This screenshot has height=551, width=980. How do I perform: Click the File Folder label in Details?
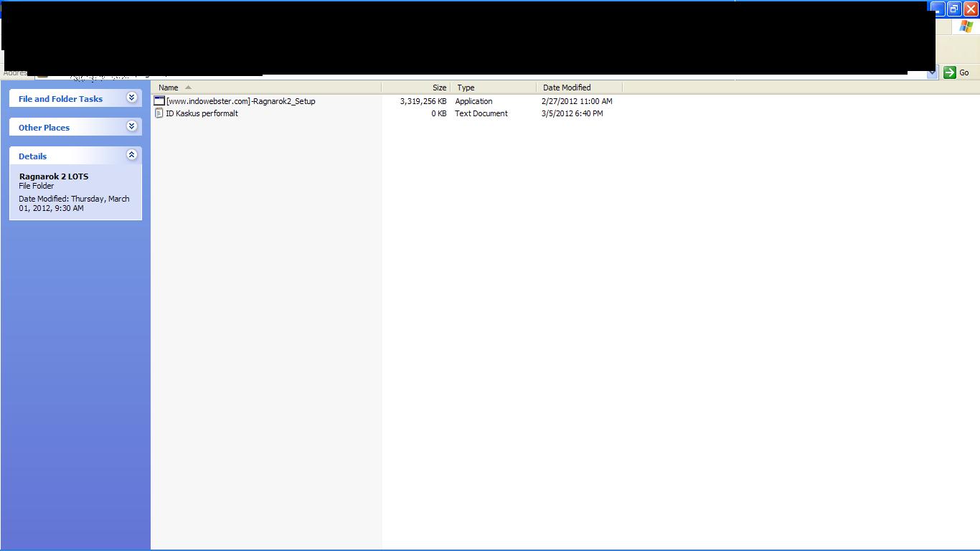click(x=37, y=186)
